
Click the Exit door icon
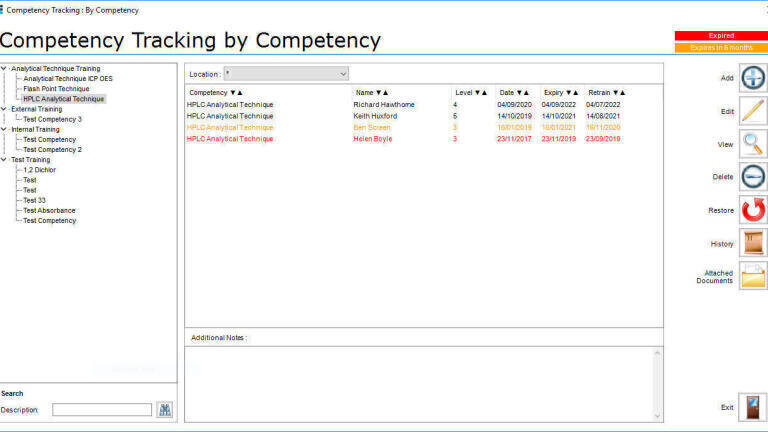point(753,407)
